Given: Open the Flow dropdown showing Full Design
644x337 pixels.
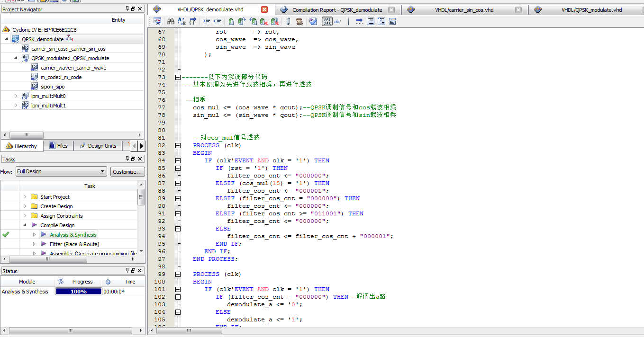Looking at the screenshot, I should click(61, 172).
